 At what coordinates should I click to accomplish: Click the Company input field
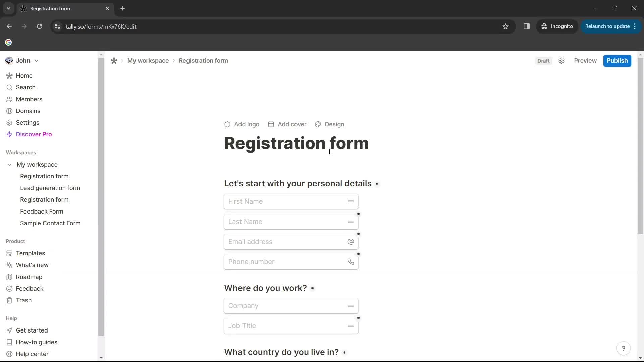point(291,305)
